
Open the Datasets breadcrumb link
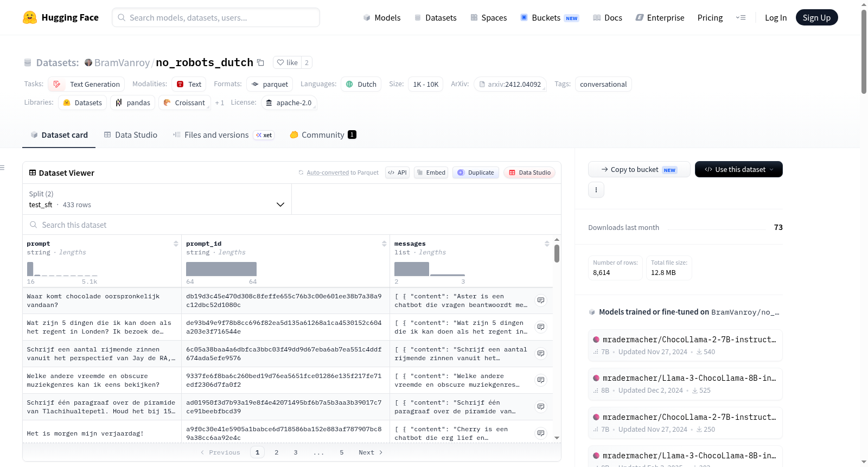[x=57, y=63]
